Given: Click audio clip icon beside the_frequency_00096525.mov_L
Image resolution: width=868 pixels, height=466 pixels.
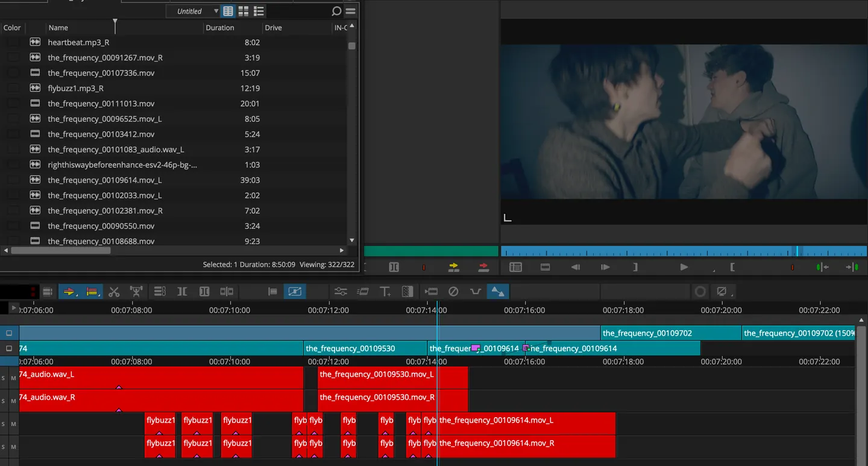Looking at the screenshot, I should (35, 119).
